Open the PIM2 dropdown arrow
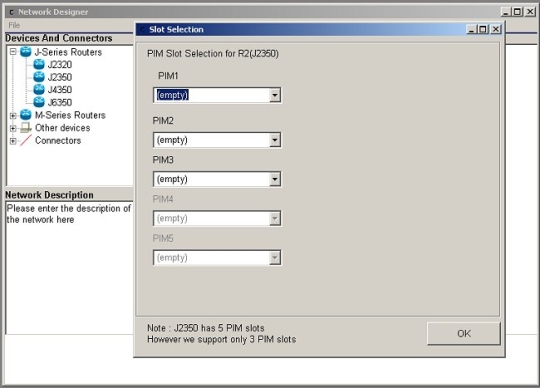 [x=274, y=140]
